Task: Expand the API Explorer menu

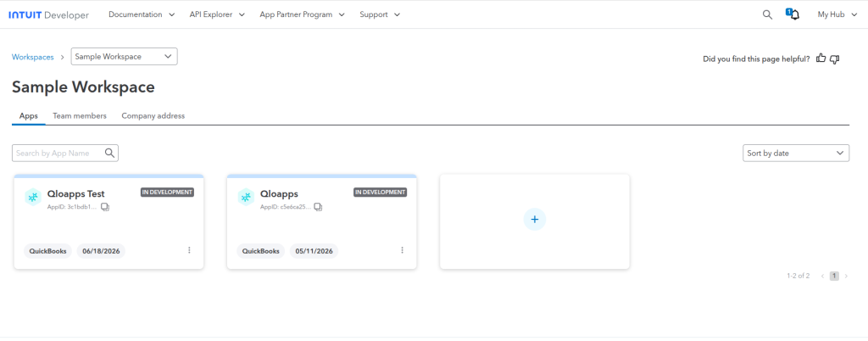Action: pyautogui.click(x=217, y=14)
